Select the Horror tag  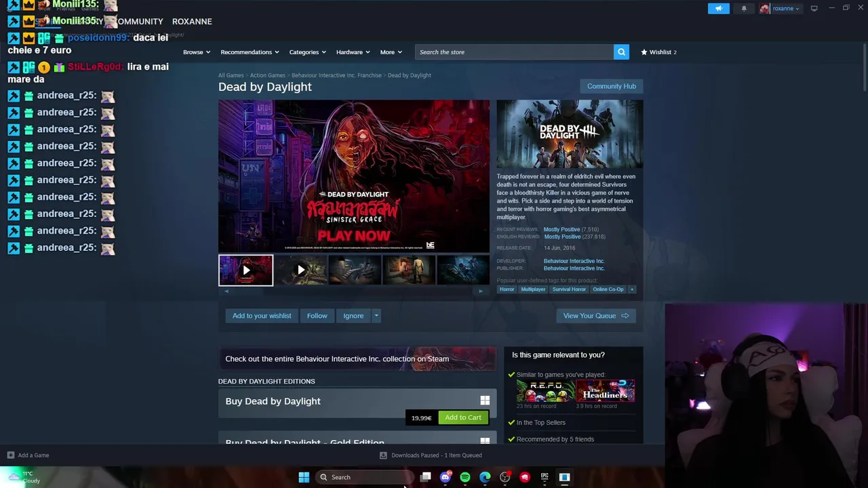[x=507, y=289]
